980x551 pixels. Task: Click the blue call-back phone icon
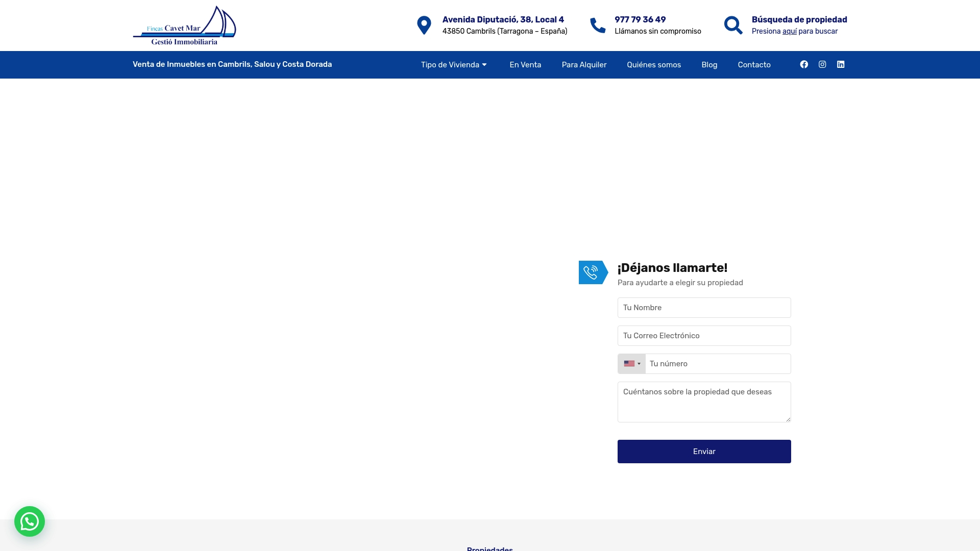(593, 272)
